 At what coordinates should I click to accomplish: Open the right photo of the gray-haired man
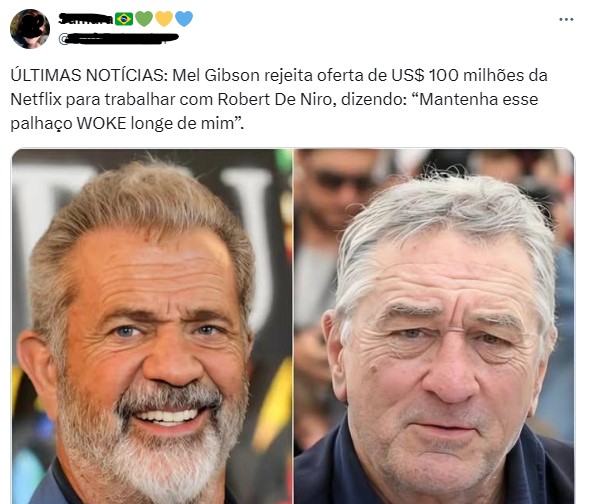434,326
